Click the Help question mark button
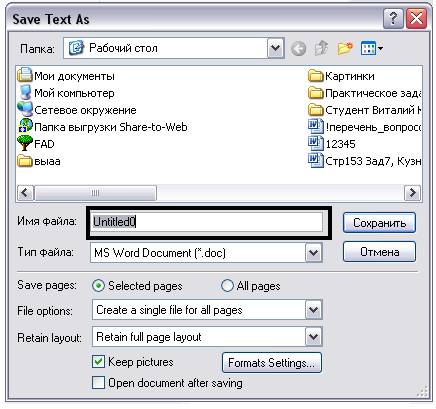 [393, 18]
